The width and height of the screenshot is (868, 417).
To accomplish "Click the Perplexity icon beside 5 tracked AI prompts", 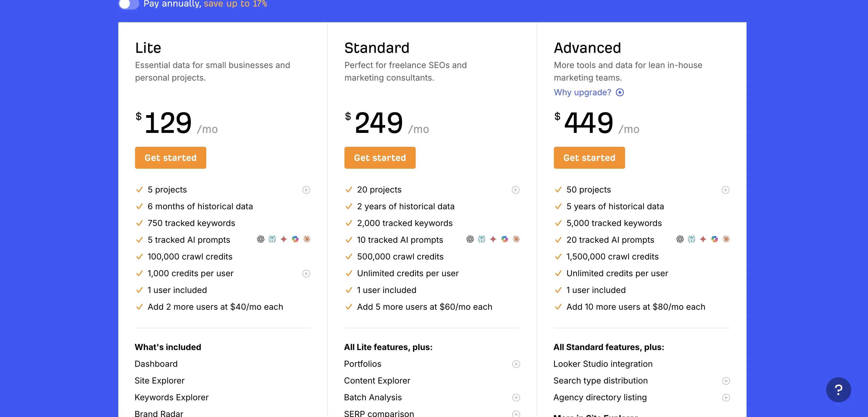I will pyautogui.click(x=272, y=239).
